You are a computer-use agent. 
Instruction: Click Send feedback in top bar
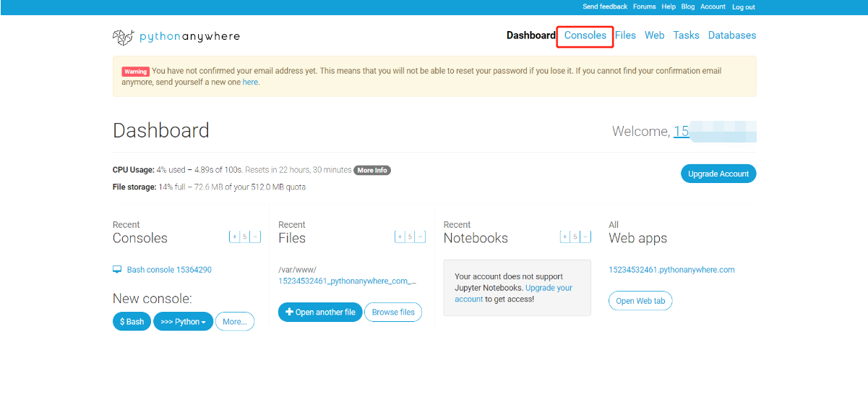point(605,7)
